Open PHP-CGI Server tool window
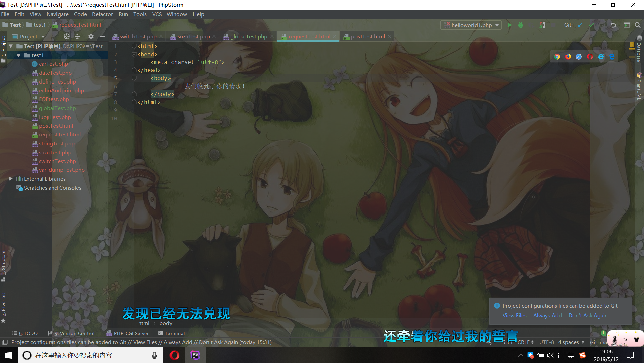The width and height of the screenshot is (644, 363). (127, 333)
